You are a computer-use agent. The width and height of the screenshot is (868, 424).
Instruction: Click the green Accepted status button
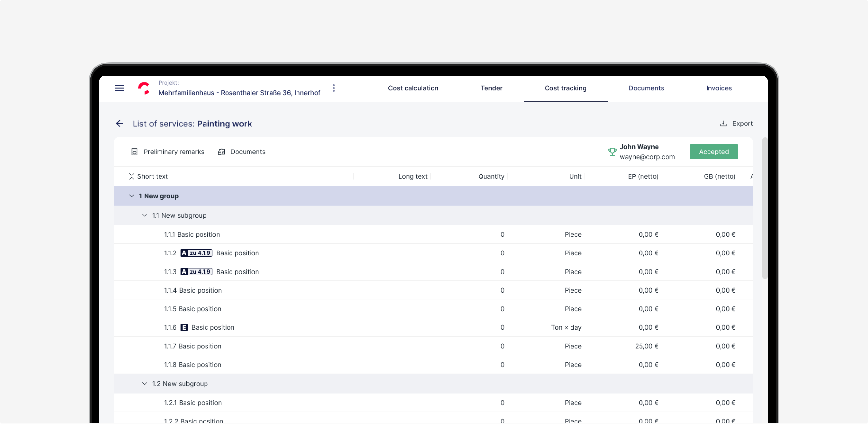pos(714,152)
